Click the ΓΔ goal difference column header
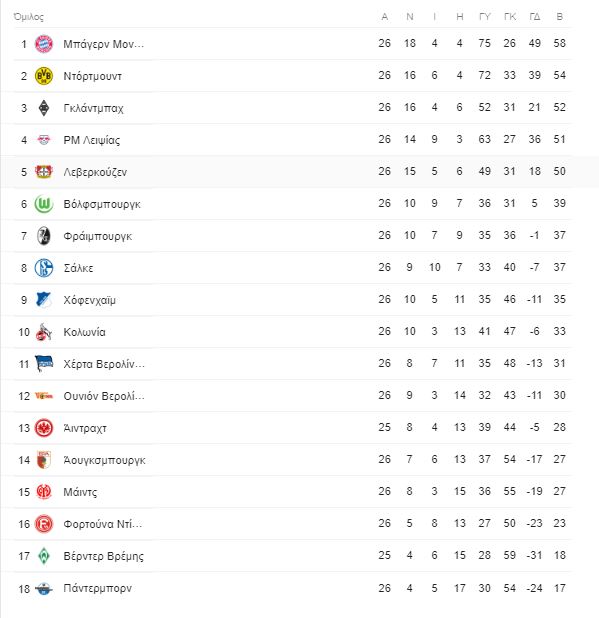Image resolution: width=599 pixels, height=618 pixels. point(535,17)
